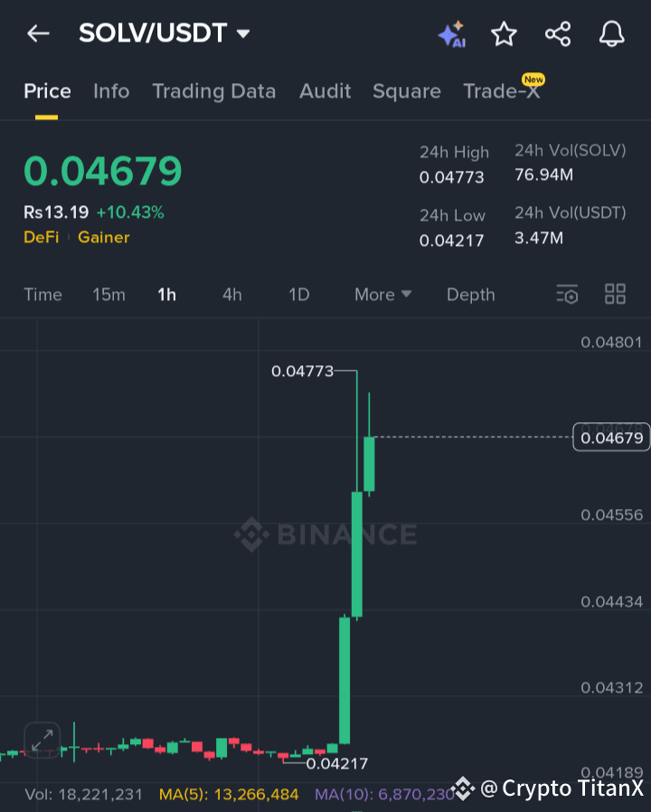This screenshot has height=812, width=651.
Task: Tap the Vol: 18,221,231 indicator
Action: [x=83, y=795]
